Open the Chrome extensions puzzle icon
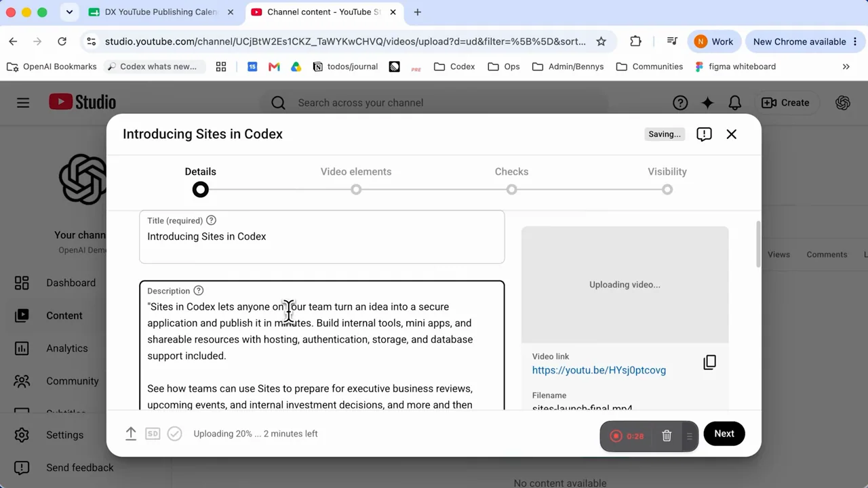Image resolution: width=868 pixels, height=488 pixels. [635, 41]
